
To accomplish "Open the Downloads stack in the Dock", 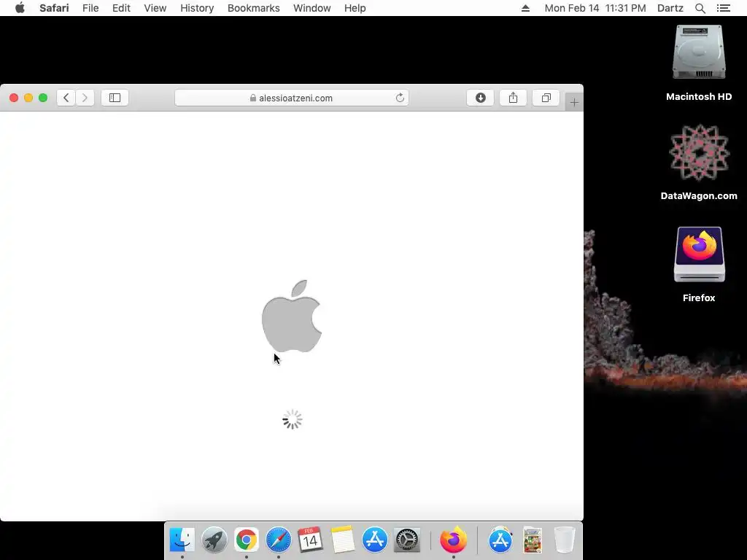I will coord(532,540).
